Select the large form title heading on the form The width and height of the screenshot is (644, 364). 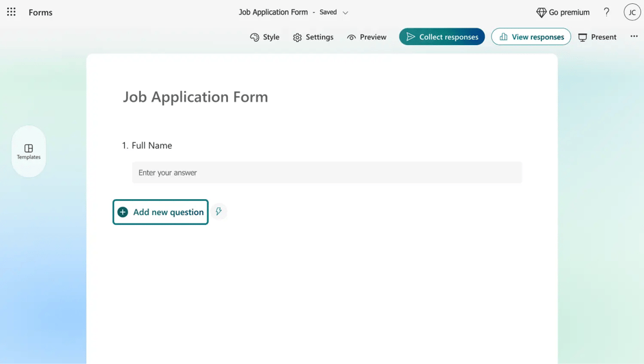coord(195,97)
